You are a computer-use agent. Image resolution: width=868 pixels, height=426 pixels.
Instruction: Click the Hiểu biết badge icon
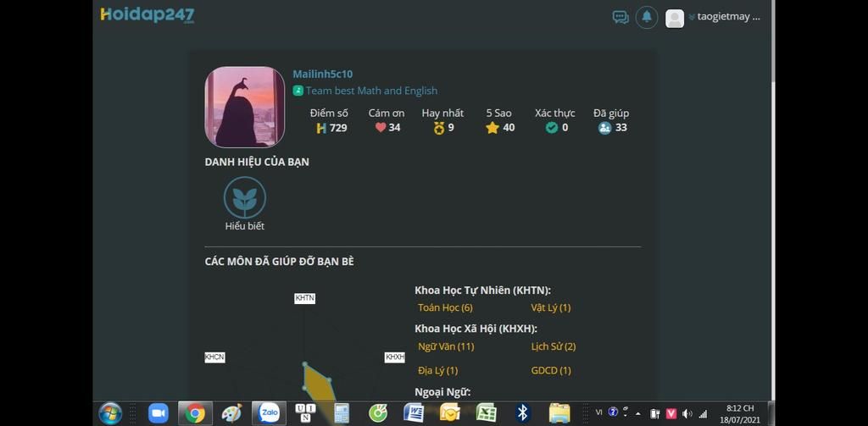(245, 197)
